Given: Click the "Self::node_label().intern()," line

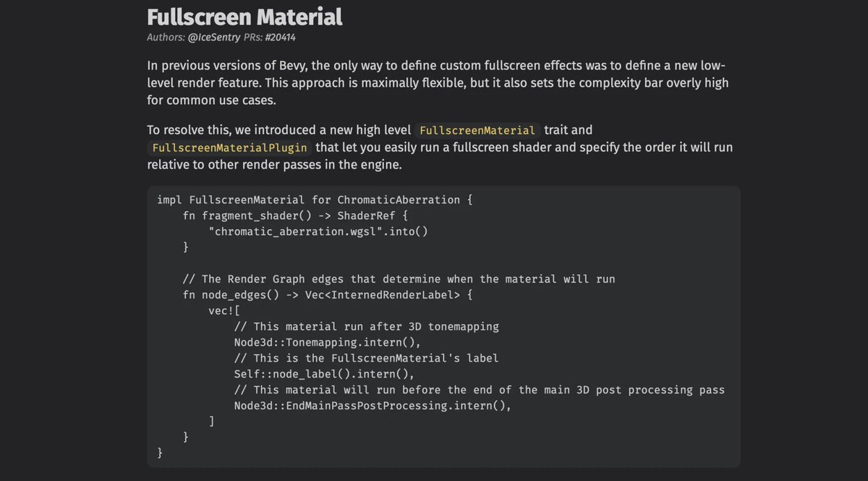Looking at the screenshot, I should pyautogui.click(x=324, y=375).
